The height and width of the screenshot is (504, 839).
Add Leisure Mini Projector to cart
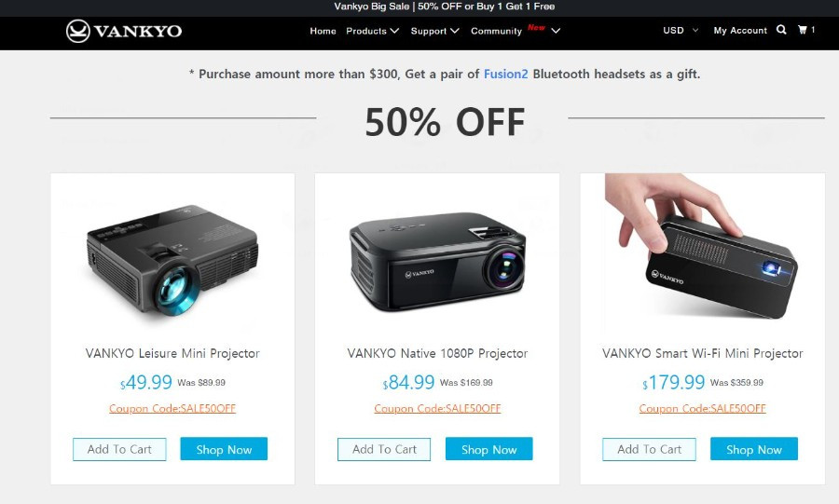[119, 449]
